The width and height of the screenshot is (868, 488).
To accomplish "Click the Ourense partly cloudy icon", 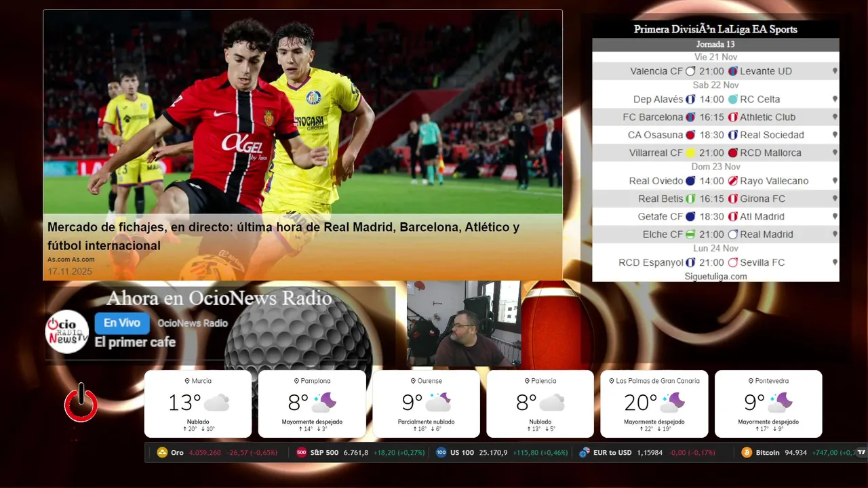I will [x=438, y=403].
